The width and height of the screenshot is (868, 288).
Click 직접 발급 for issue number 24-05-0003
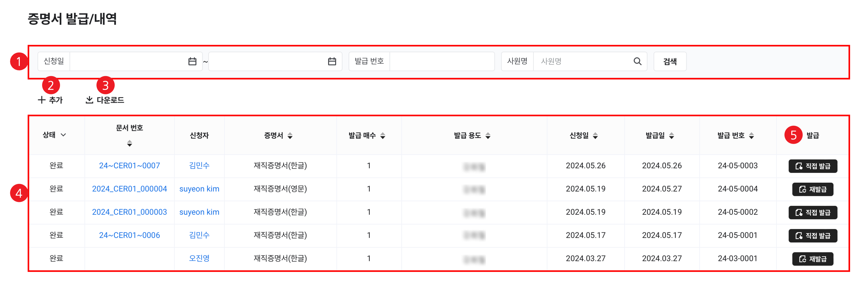812,166
